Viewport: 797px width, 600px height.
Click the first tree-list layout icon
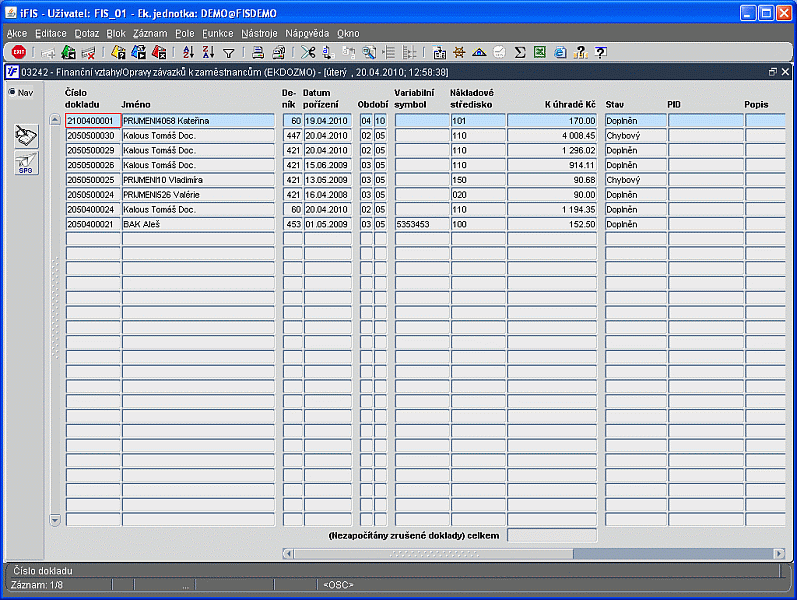(389, 52)
